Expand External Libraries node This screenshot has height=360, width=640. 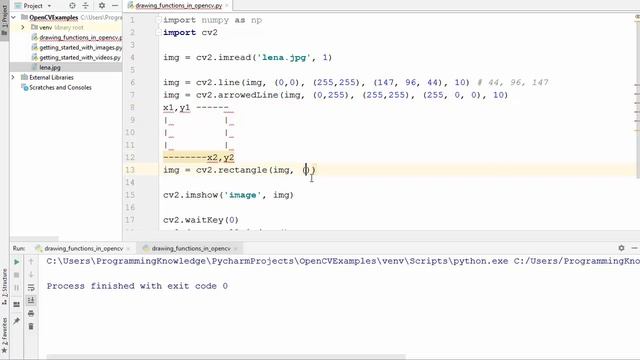tap(13, 77)
